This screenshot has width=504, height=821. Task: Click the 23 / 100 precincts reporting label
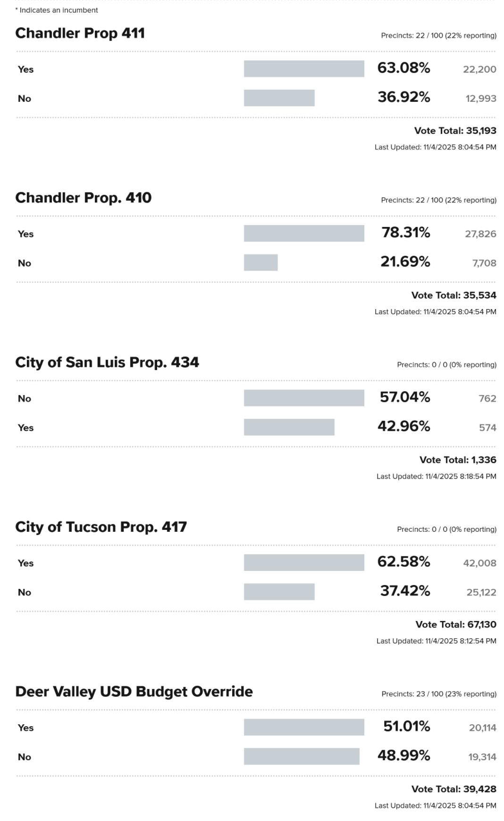439,694
